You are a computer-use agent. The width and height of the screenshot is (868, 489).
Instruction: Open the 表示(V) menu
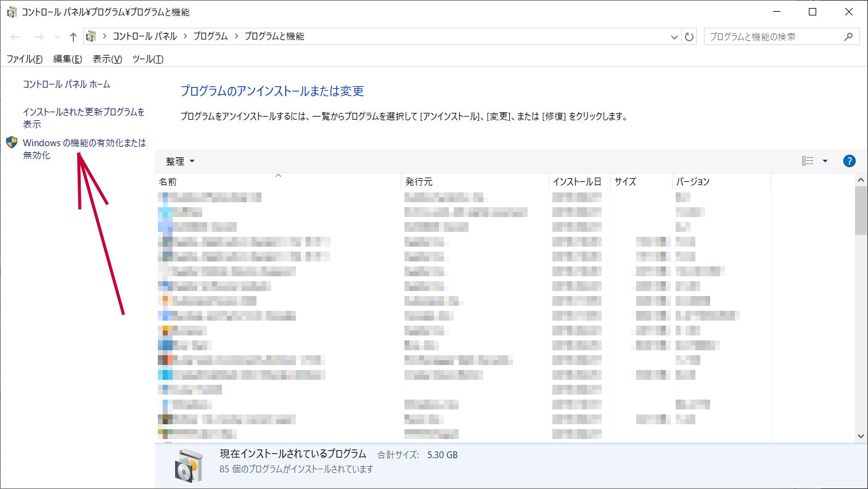107,59
